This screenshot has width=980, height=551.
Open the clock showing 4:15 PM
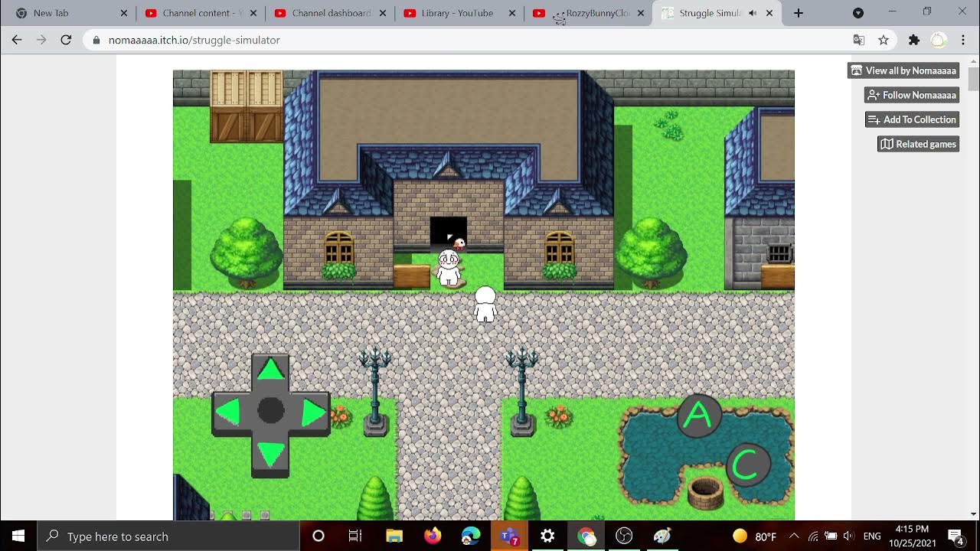tap(912, 536)
